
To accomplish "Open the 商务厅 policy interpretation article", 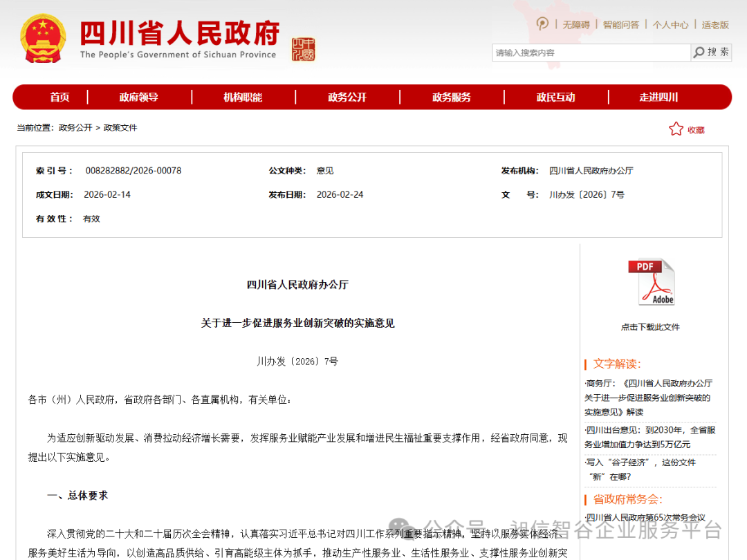I will [650, 398].
